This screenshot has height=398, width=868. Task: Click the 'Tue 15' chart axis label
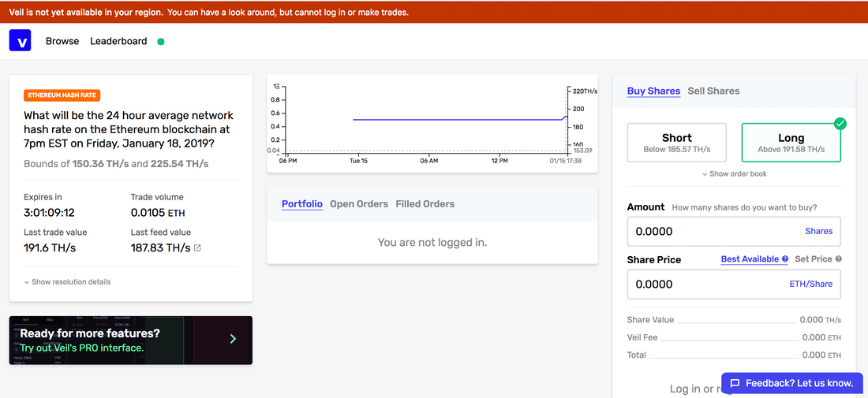click(358, 161)
